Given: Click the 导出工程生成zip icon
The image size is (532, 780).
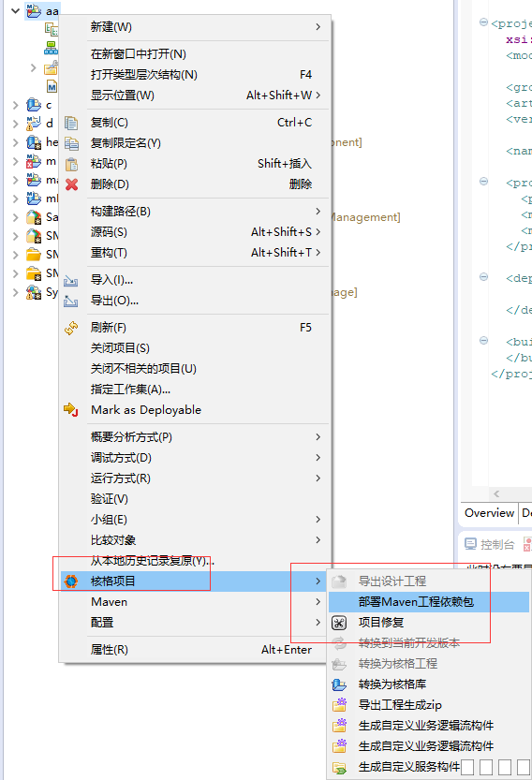Looking at the screenshot, I should tap(339, 705).
